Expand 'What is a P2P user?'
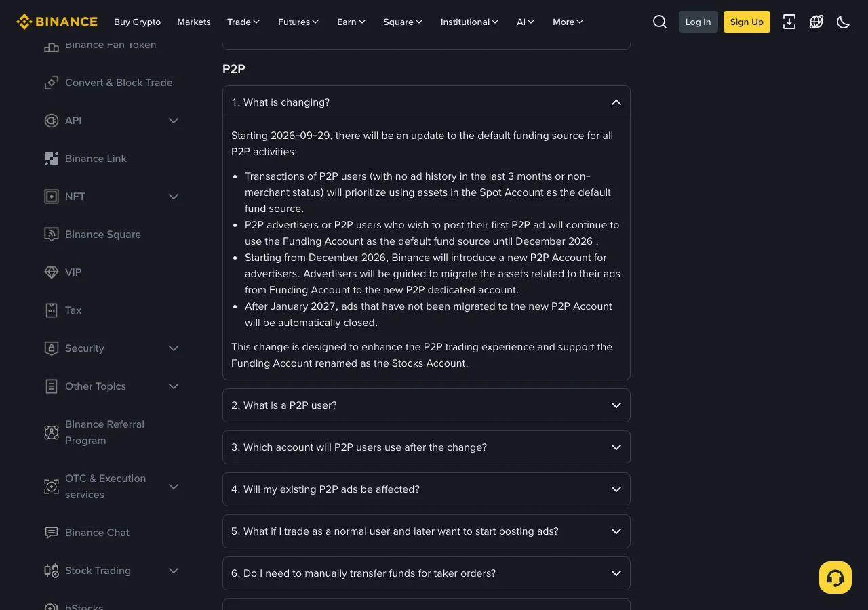Image resolution: width=868 pixels, height=610 pixels. pos(427,405)
